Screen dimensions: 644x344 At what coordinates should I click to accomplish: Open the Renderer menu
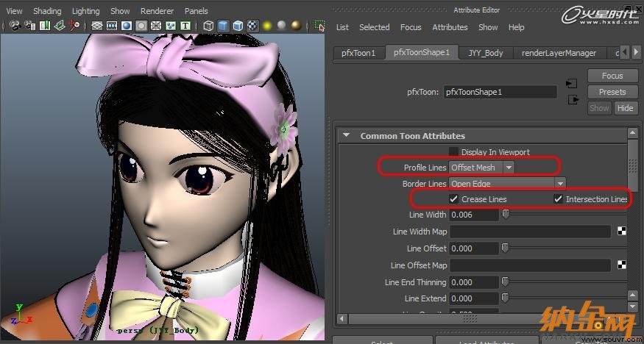point(158,11)
